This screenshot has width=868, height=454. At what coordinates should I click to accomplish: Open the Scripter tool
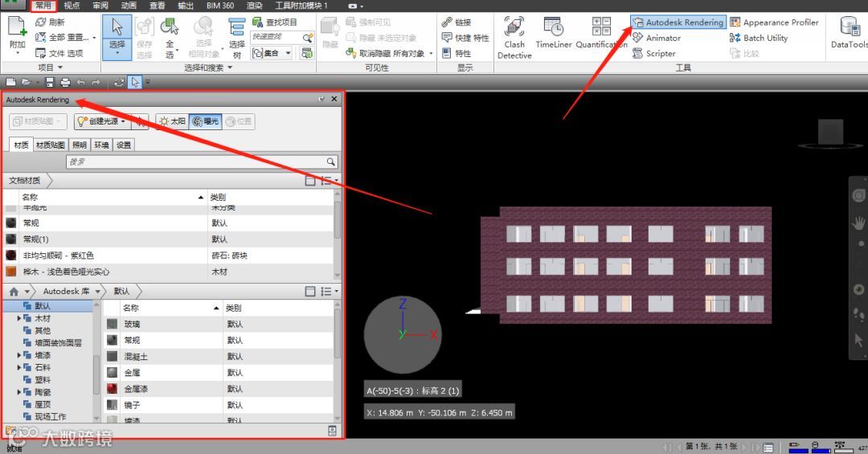point(653,53)
